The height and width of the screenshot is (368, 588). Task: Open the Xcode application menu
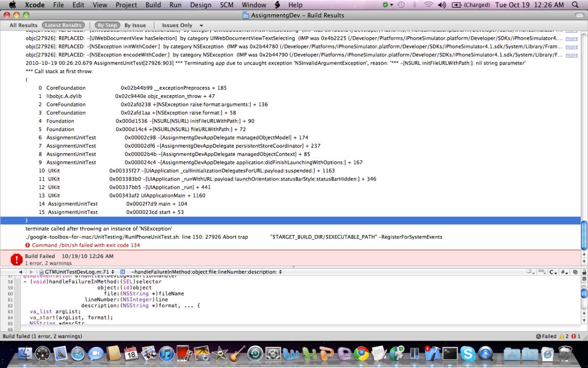pyautogui.click(x=35, y=5)
